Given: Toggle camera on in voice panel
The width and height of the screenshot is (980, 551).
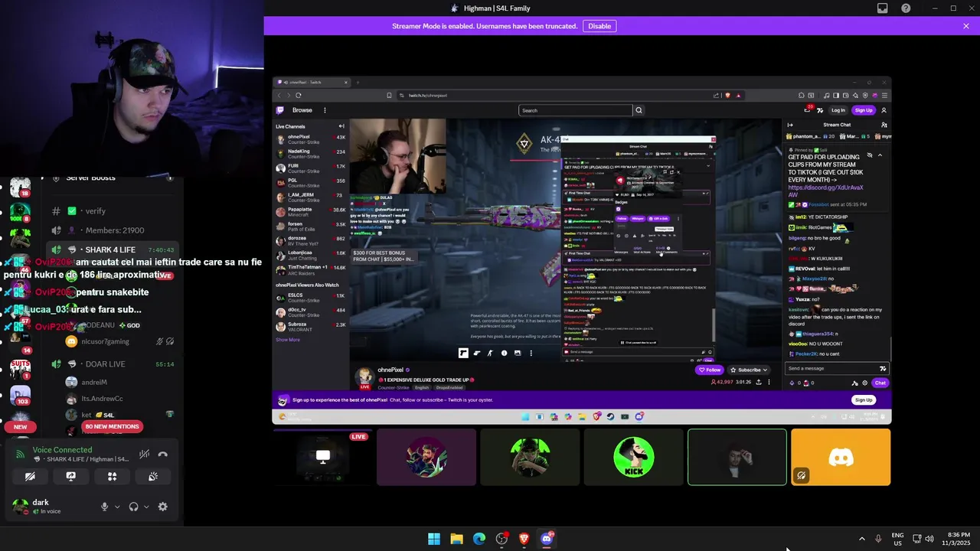Looking at the screenshot, I should tap(30, 476).
